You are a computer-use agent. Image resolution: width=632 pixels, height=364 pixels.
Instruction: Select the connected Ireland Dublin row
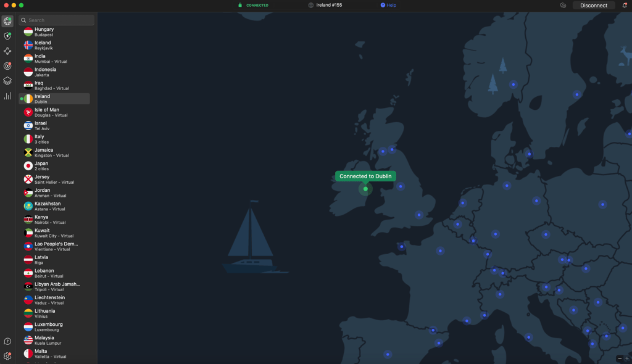pyautogui.click(x=54, y=99)
